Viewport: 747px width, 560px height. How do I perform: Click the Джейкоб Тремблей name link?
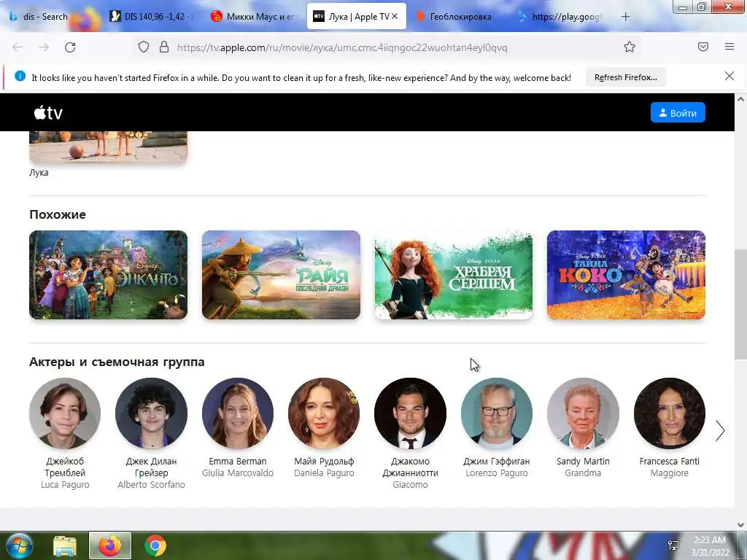[65, 467]
